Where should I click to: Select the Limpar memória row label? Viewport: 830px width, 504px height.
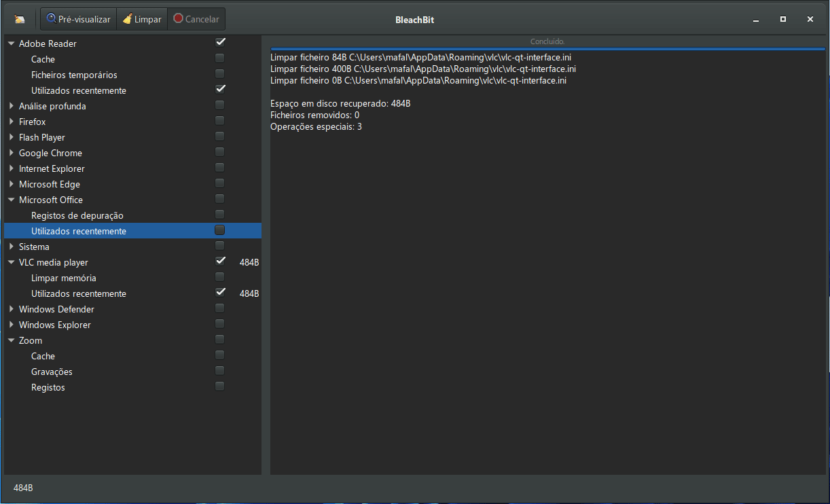pyautogui.click(x=64, y=278)
